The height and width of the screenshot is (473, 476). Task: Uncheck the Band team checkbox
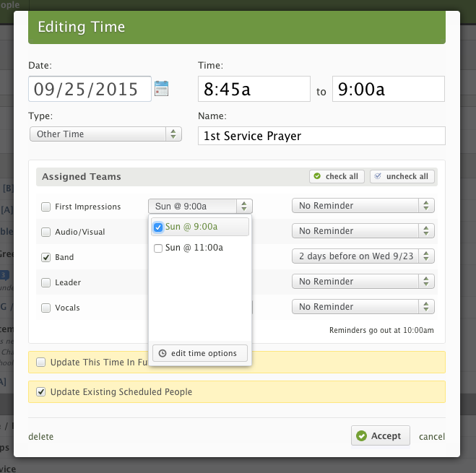[46, 257]
